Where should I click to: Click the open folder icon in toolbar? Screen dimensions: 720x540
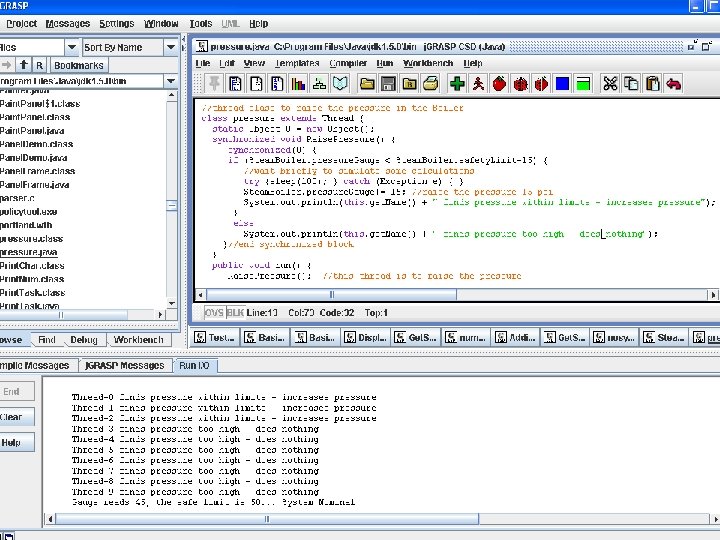(x=367, y=84)
